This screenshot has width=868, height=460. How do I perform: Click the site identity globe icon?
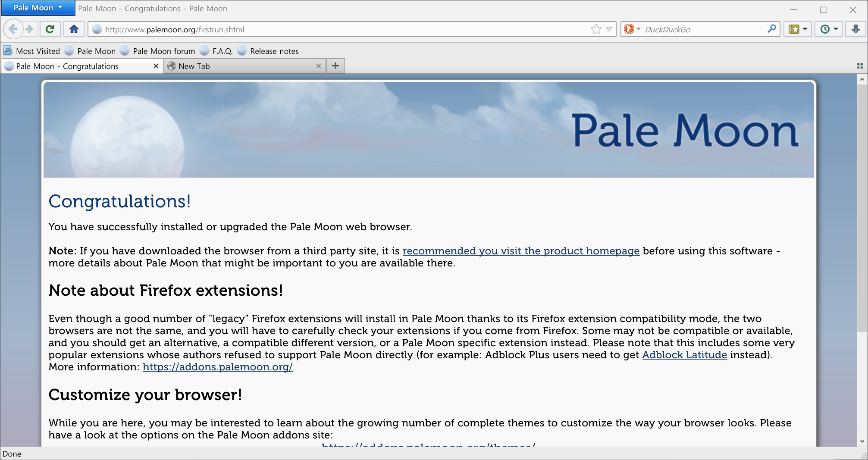coord(97,29)
